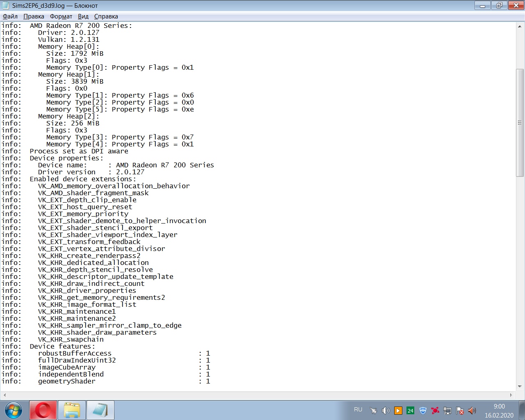Screen dimensions: 525x420
Task: Open Action Center flag with red cross
Action: click(460, 411)
